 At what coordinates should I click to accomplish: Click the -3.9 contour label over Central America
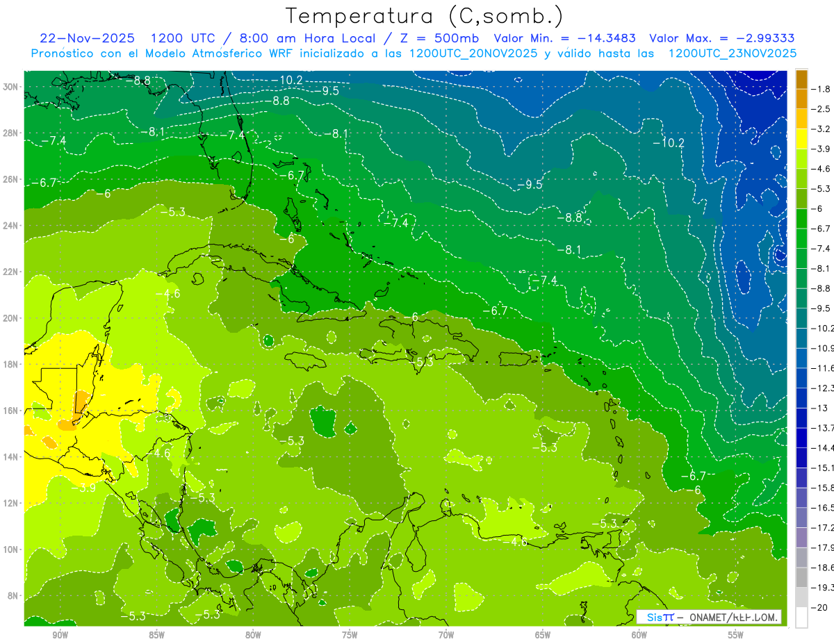[84, 487]
